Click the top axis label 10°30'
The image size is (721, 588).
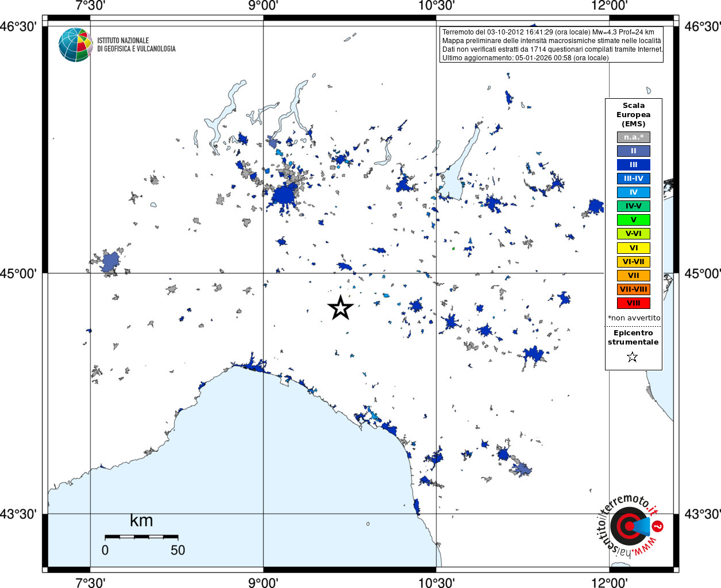(x=437, y=6)
